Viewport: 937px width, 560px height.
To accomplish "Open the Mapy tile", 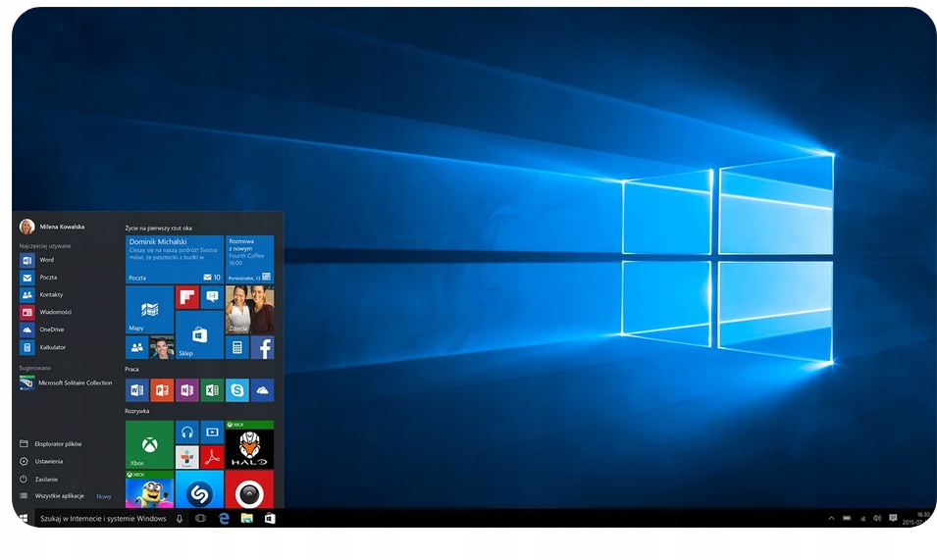I will (149, 309).
